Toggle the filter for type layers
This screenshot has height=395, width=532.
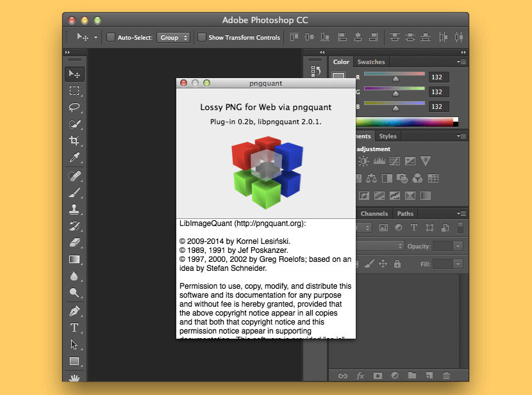coord(414,228)
